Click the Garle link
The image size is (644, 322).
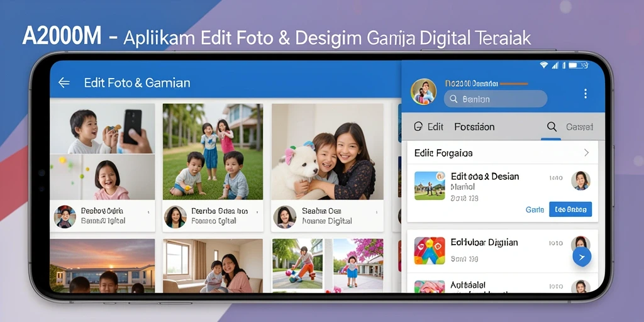535,209
